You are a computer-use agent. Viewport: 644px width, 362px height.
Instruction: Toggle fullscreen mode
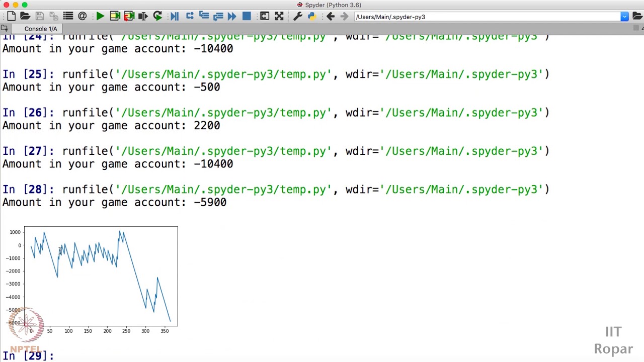[x=279, y=17]
